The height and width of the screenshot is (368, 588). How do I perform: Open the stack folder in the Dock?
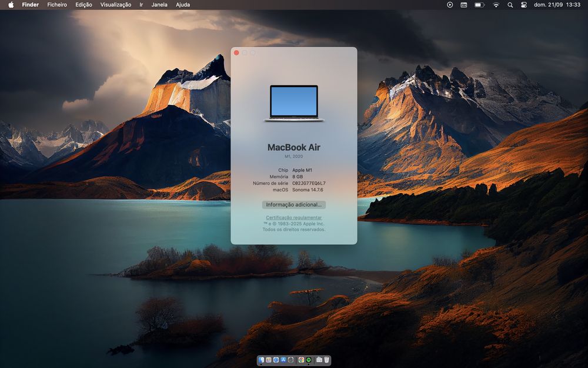pyautogui.click(x=319, y=360)
